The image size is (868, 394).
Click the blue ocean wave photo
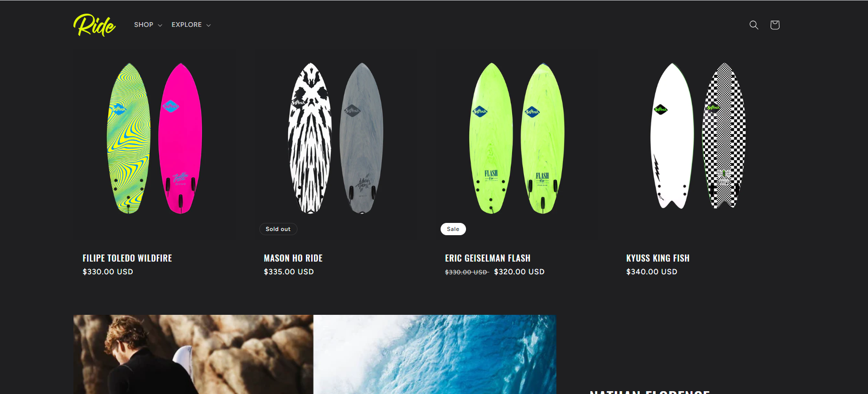[434, 354]
